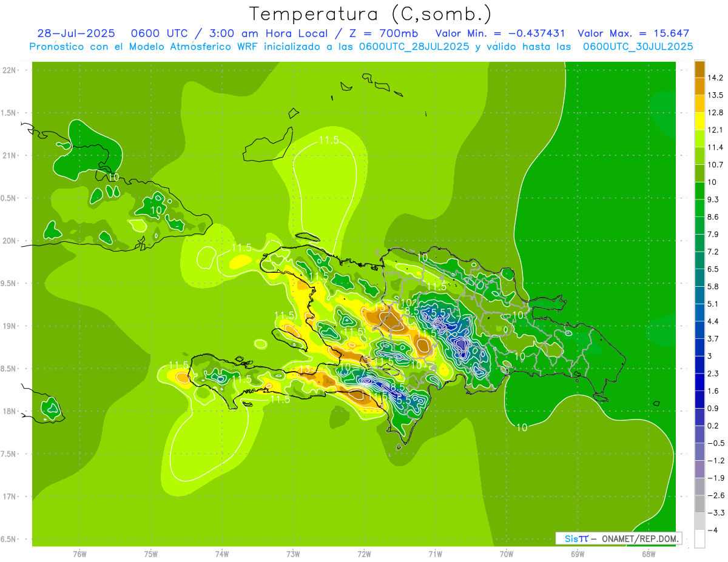Image resolution: width=728 pixels, height=562 pixels.
Task: Click the white legend band below -4
Action: coord(699,539)
